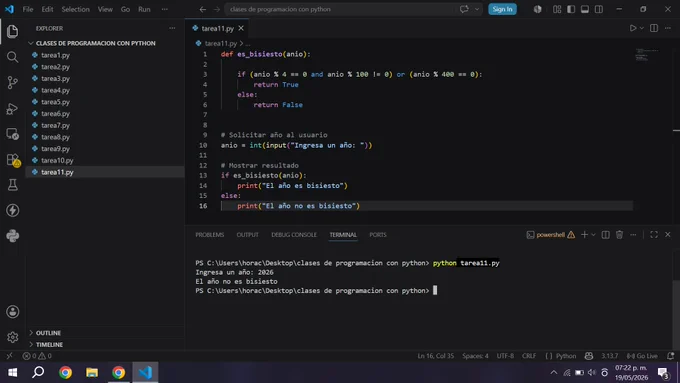The image size is (680, 383).
Task: Open the Remote Explorer view
Action: point(13,134)
